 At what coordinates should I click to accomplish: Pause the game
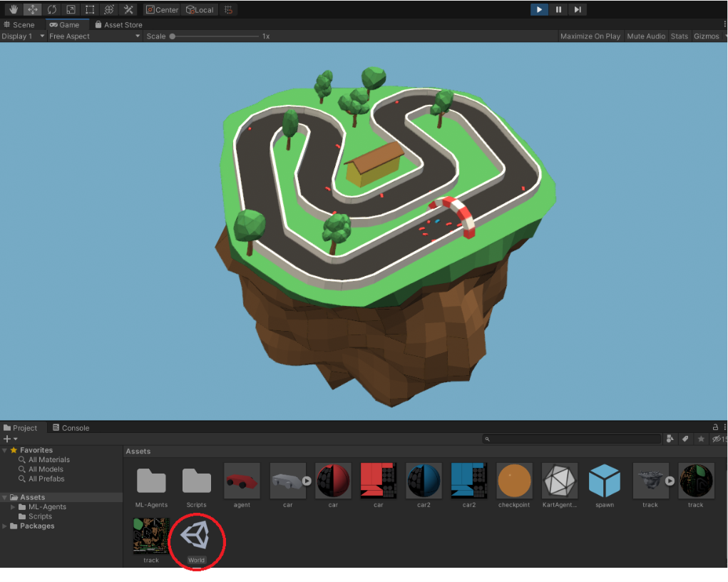click(558, 9)
